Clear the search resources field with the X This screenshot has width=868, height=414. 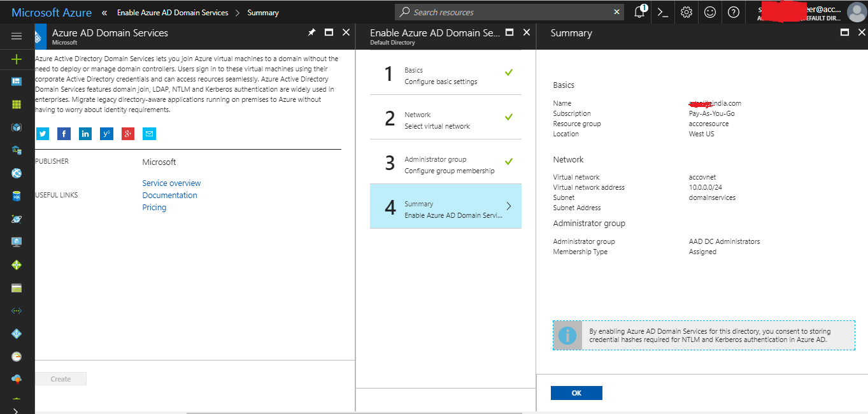615,12
